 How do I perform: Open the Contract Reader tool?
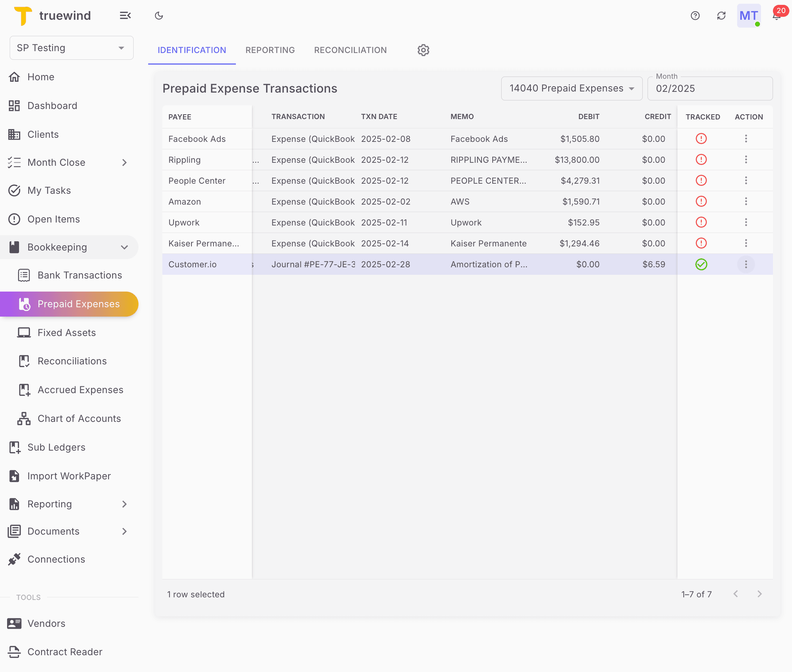click(x=65, y=652)
